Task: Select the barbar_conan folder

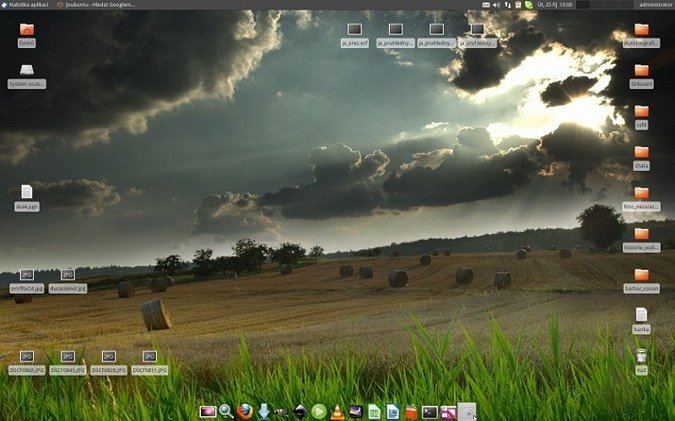Action: coord(641,275)
